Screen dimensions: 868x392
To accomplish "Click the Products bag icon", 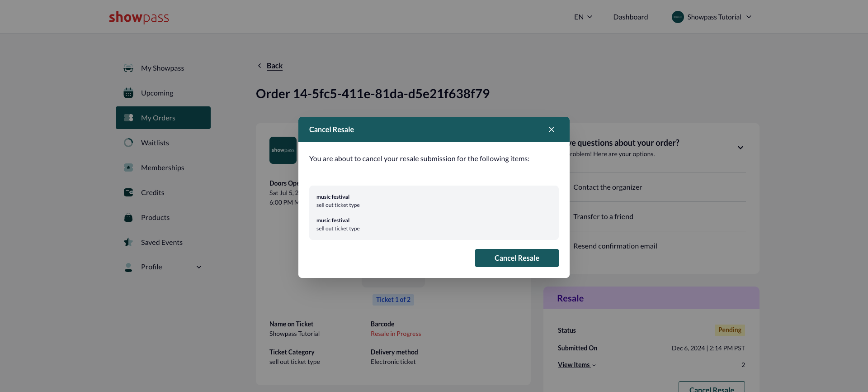I will click(128, 217).
